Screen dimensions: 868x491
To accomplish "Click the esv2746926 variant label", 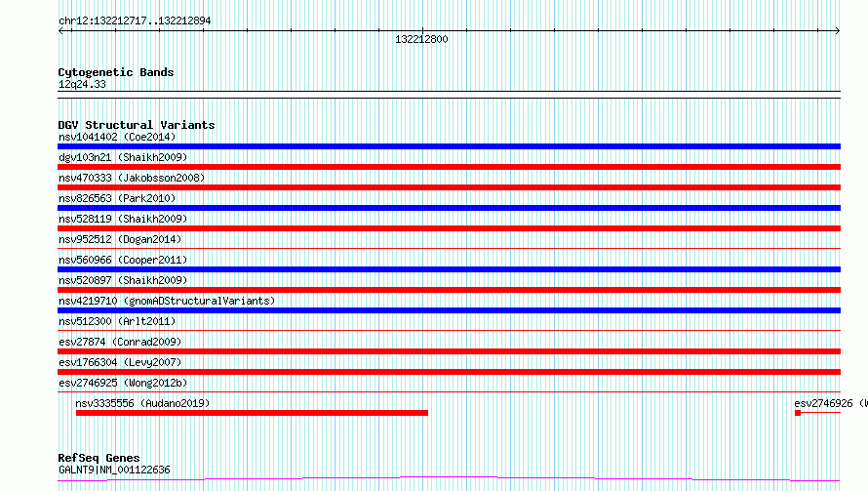I will (830, 403).
